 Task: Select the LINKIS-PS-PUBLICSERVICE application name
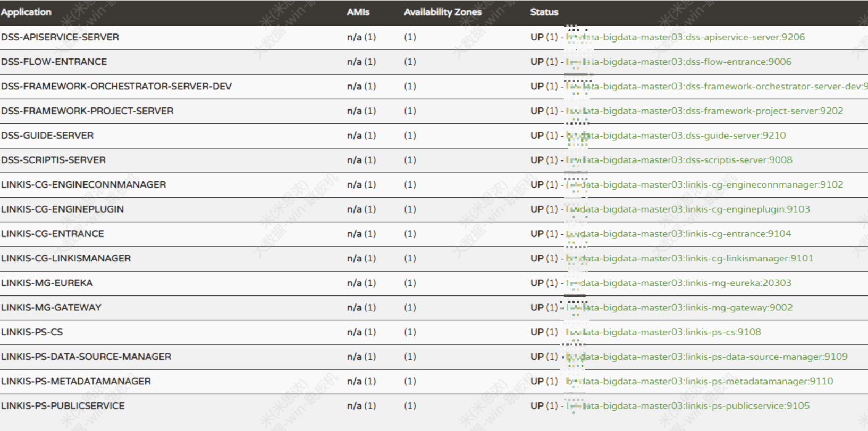(63, 405)
